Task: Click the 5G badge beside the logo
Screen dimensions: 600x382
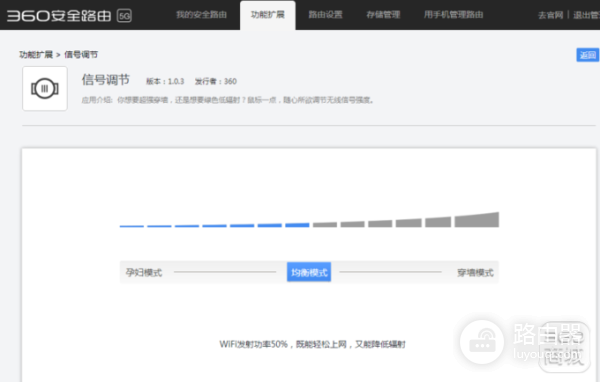Action: click(x=124, y=16)
